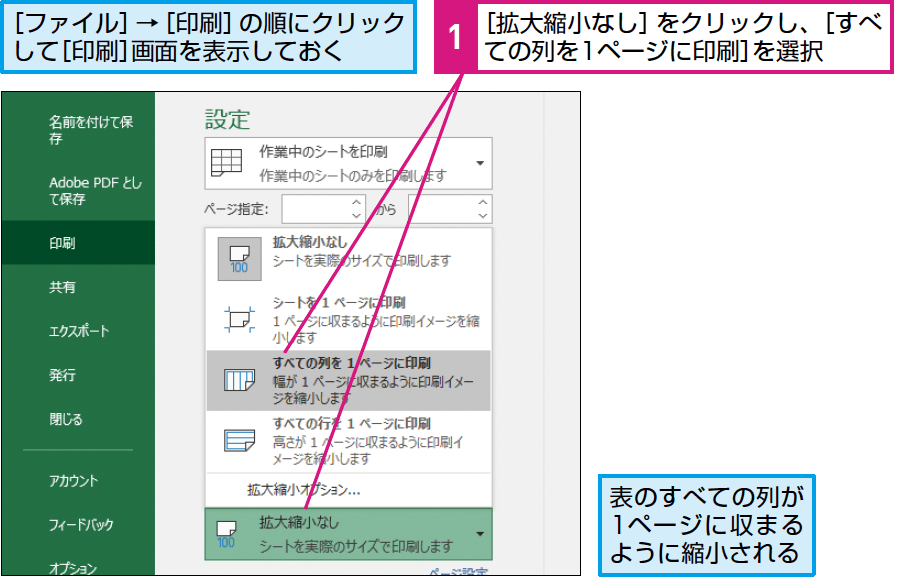Click the columns icon of すべての列を 1 ページに印刷
Viewport: 902px width, 577px height.
coord(239,380)
